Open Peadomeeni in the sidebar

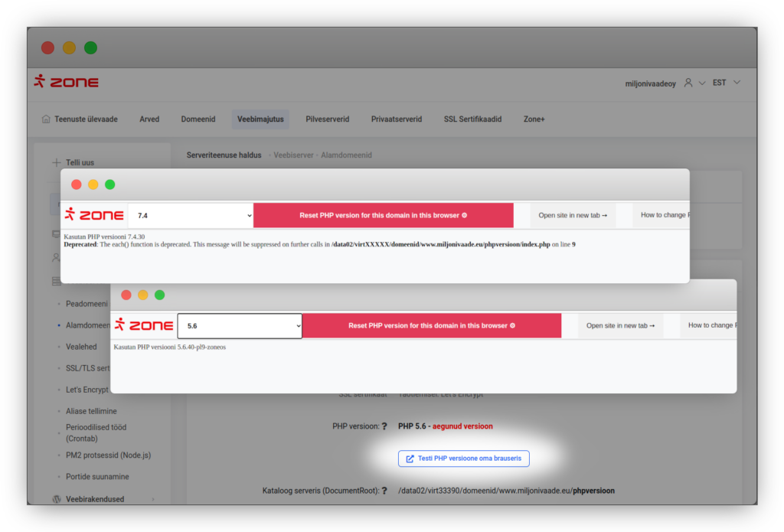point(87,303)
